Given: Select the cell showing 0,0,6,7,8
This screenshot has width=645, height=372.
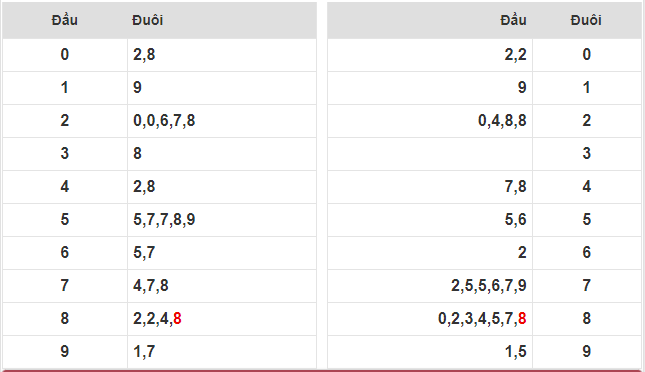Looking at the screenshot, I should pyautogui.click(x=222, y=121).
